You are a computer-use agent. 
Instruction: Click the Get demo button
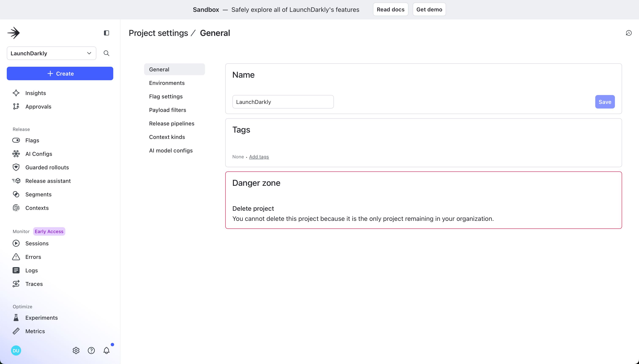point(429,10)
